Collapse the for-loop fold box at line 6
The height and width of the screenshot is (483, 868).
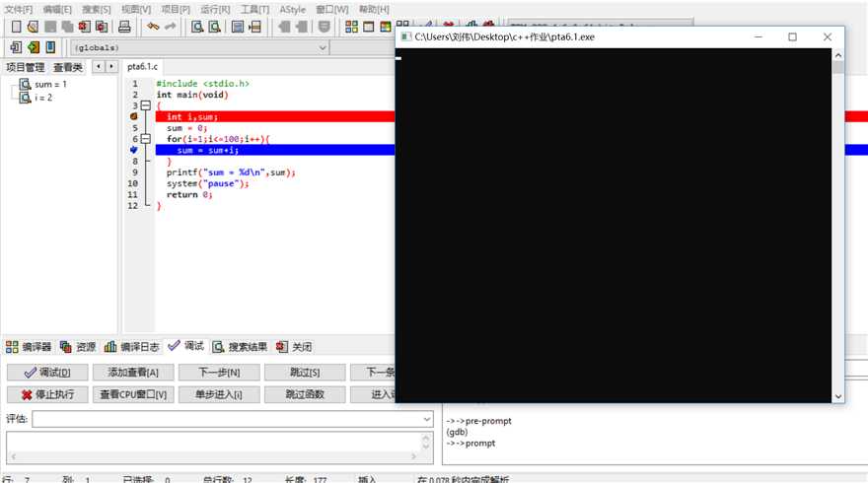click(x=146, y=139)
